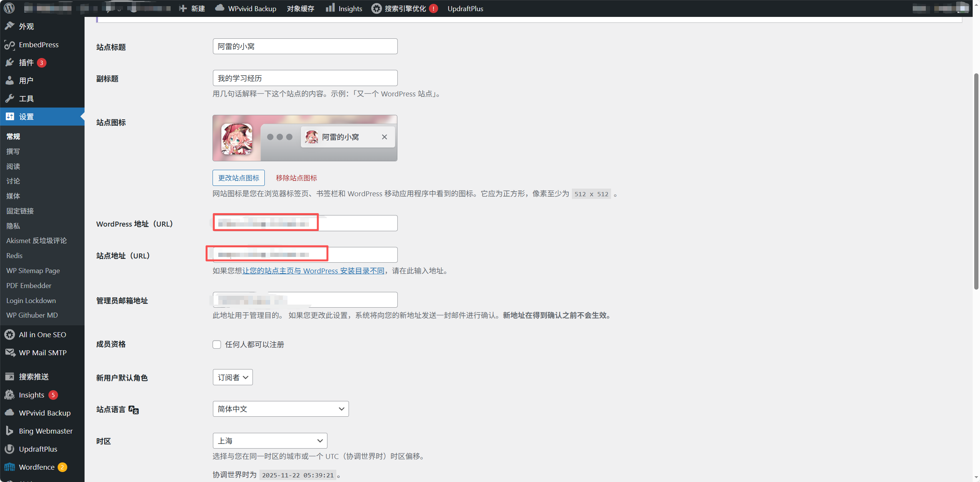Screen dimensions: 980x482
Task: Click change site icon button
Action: click(x=238, y=178)
